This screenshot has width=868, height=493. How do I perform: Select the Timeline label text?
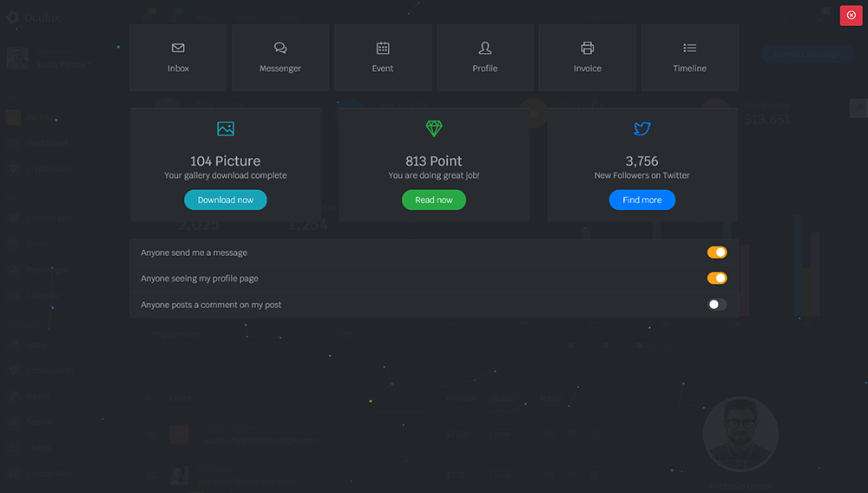tap(690, 69)
